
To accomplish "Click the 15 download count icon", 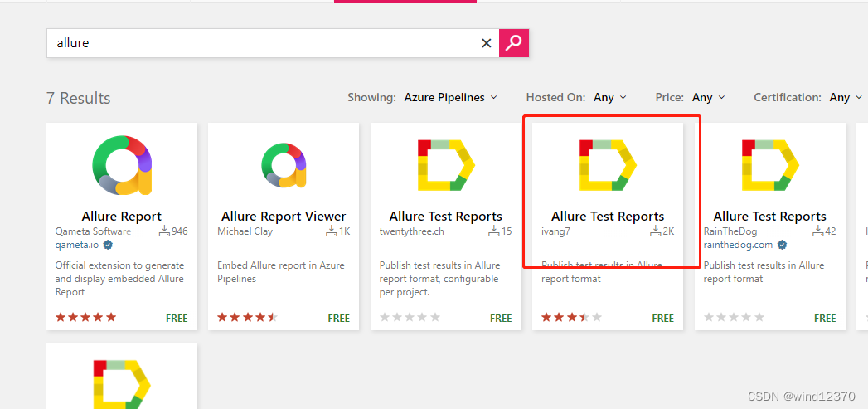I will pyautogui.click(x=494, y=231).
